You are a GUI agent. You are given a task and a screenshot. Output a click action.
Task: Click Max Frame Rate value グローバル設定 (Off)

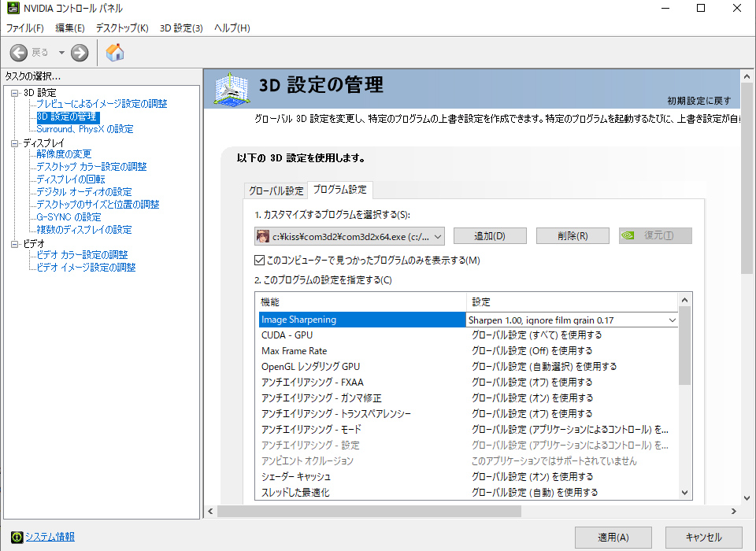point(532,351)
